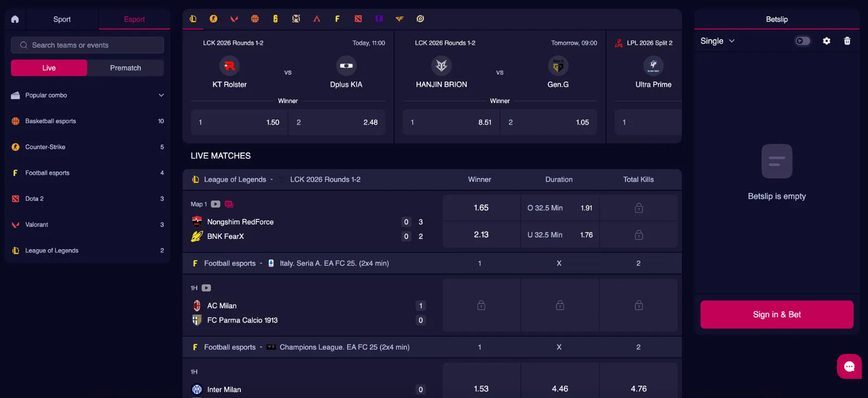Open live chat support bubble
This screenshot has height=398, width=868.
pos(849,367)
